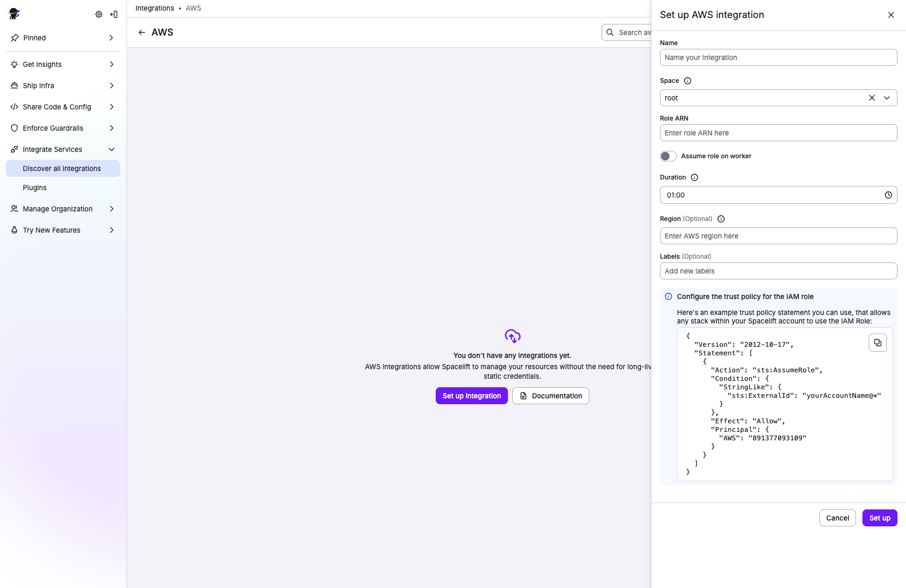906x588 pixels.
Task: Click the back arrow next to AWS title
Action: coord(141,32)
